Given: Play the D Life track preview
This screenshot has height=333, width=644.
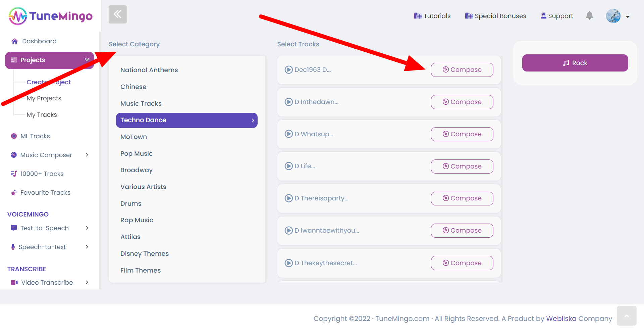Looking at the screenshot, I should 288,166.
